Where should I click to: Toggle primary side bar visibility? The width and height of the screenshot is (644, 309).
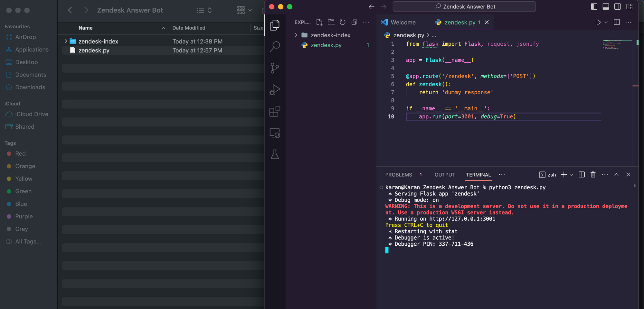tap(594, 6)
